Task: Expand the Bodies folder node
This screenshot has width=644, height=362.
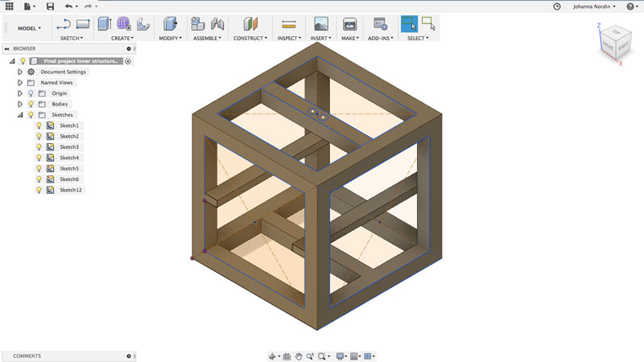Action: tap(19, 104)
